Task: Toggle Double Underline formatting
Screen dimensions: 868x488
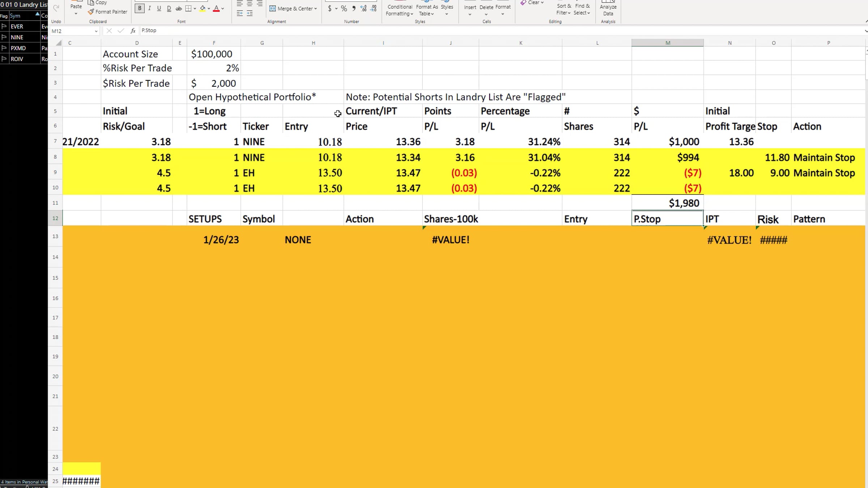Action: pos(169,8)
